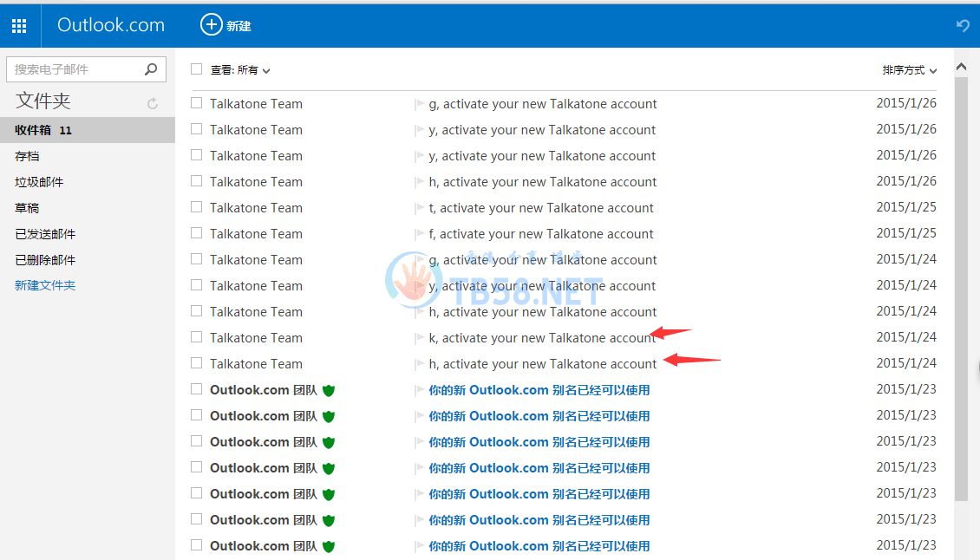Click the search magnifier icon
Viewport: 980px width, 560px height.
(x=151, y=68)
